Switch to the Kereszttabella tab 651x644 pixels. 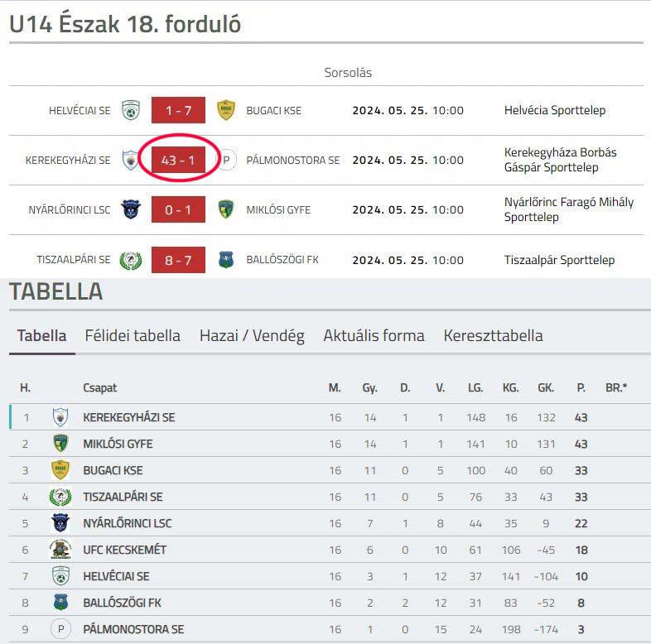(494, 335)
